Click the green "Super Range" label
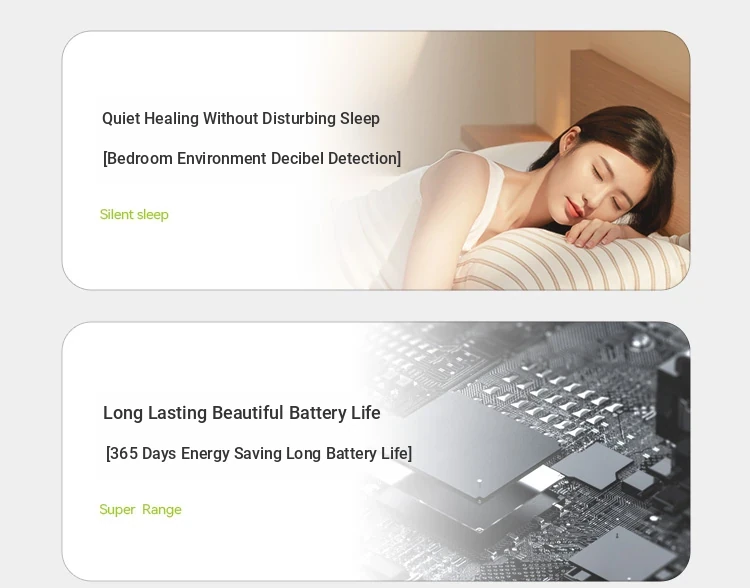750x588 pixels. [x=140, y=510]
